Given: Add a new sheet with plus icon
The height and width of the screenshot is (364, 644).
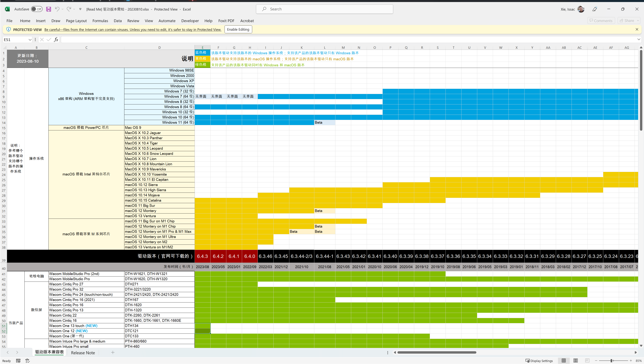Looking at the screenshot, I should [113, 352].
